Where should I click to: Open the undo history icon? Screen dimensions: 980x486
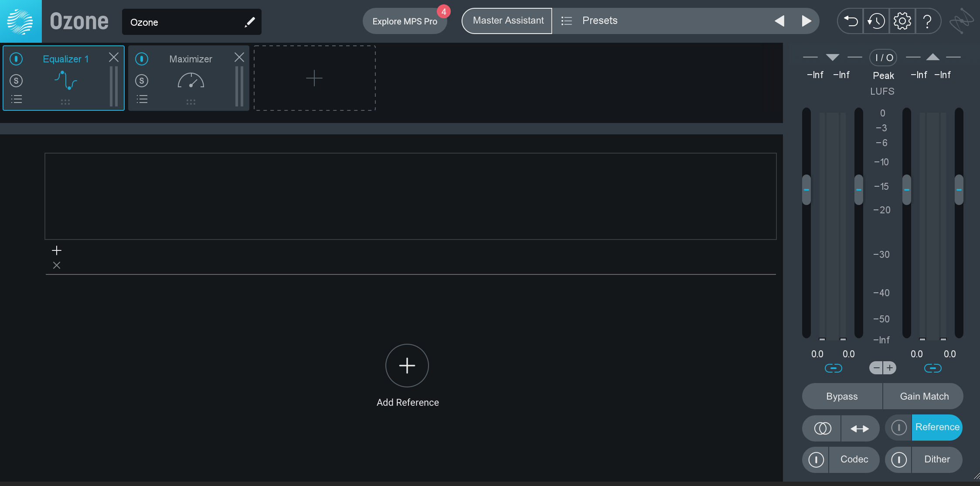click(876, 21)
